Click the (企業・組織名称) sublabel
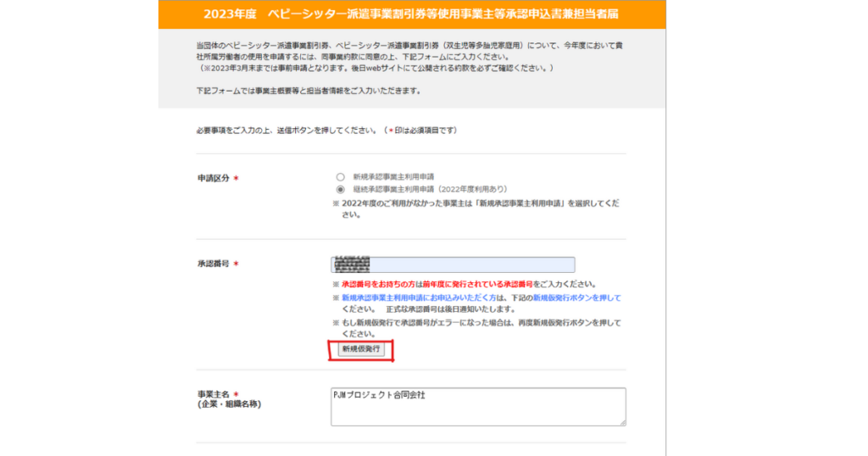 (x=229, y=404)
